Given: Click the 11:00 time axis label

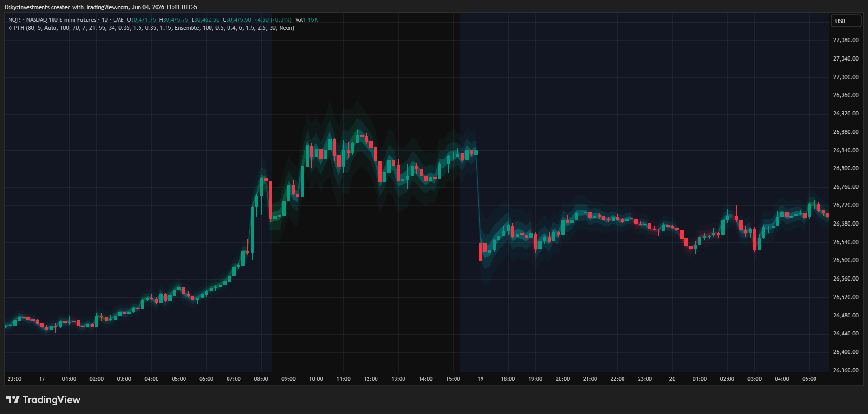Looking at the screenshot, I should coord(343,379).
